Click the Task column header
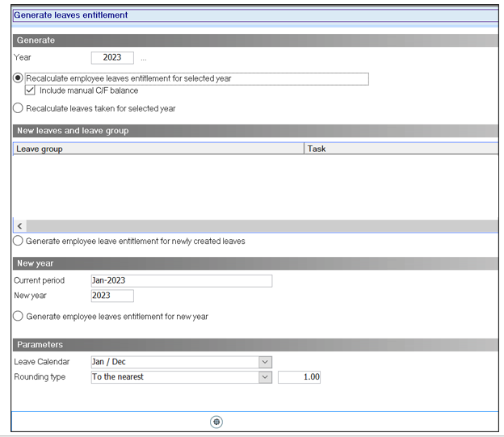504x437 pixels. pos(401,149)
